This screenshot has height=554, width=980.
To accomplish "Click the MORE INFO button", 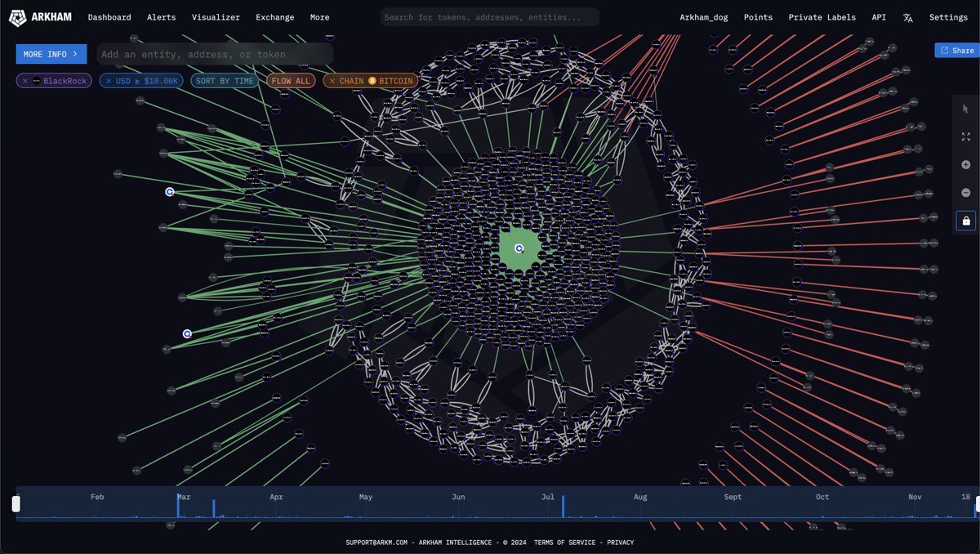I will (x=51, y=54).
